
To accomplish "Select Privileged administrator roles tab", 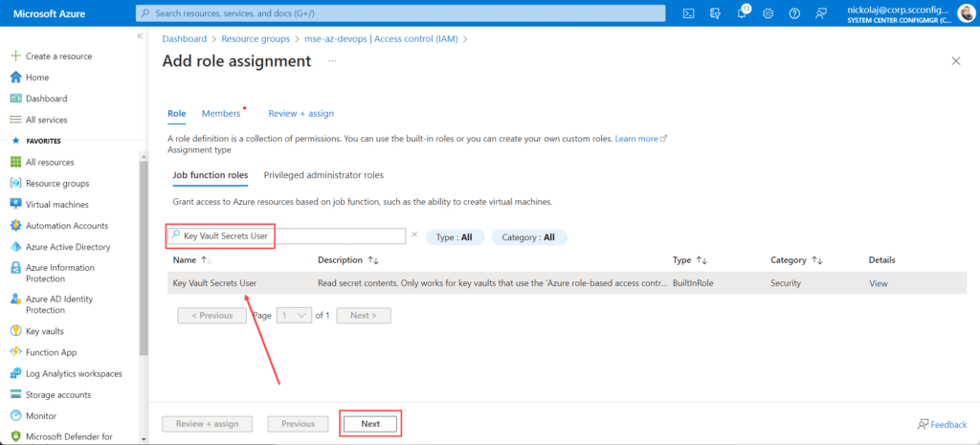I will (x=323, y=175).
